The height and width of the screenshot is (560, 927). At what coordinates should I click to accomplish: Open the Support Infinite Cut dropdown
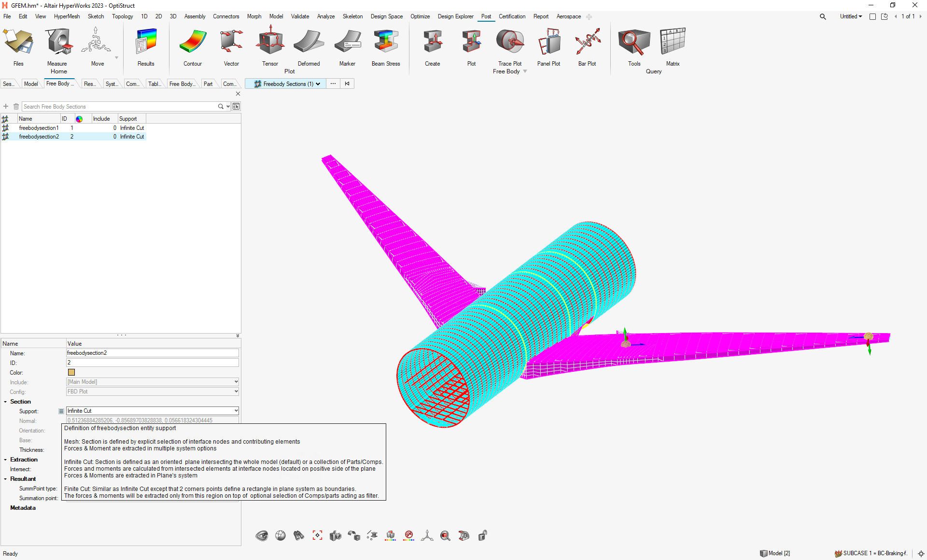pyautogui.click(x=236, y=411)
